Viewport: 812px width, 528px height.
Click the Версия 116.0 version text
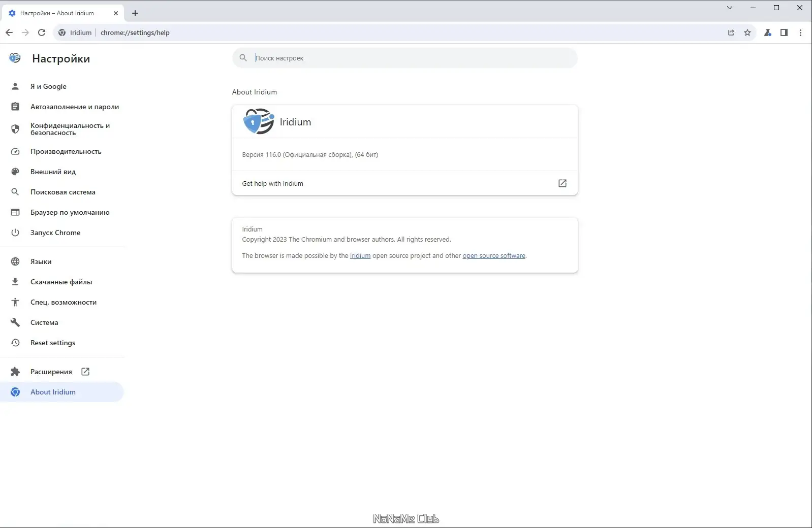[310, 154]
